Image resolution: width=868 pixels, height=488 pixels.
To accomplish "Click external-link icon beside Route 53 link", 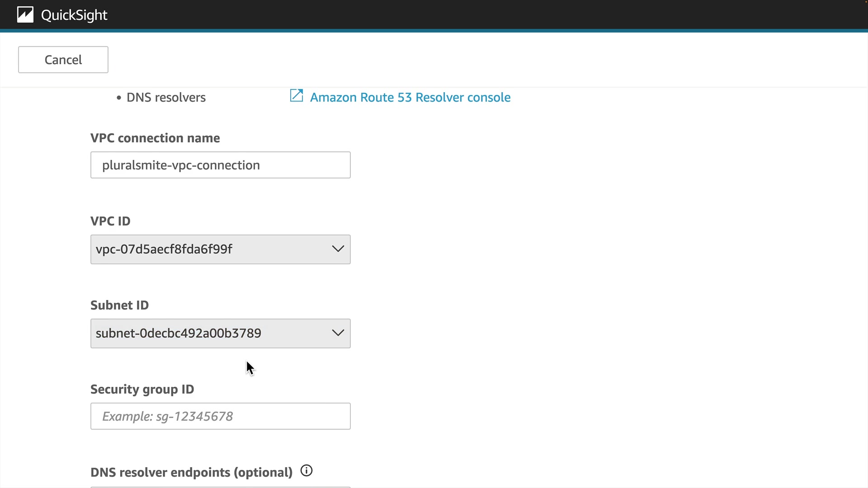I will click(x=297, y=96).
